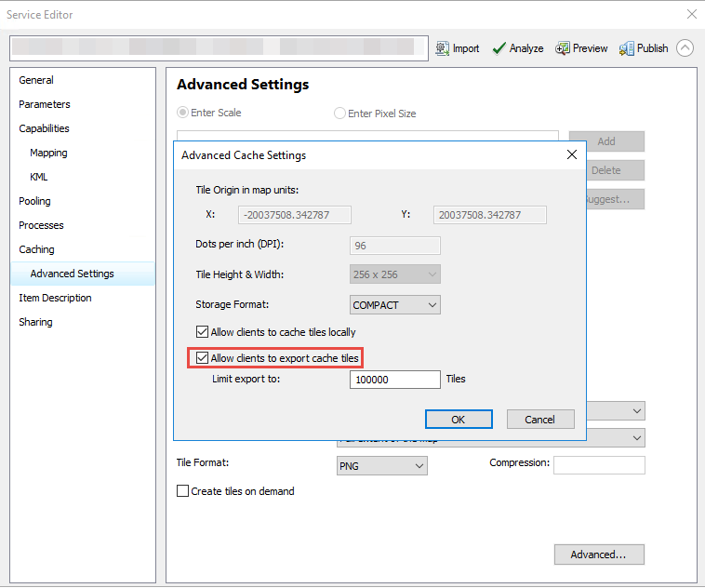
Task: Close the Advanced Cache Settings dialog
Action: (x=572, y=155)
